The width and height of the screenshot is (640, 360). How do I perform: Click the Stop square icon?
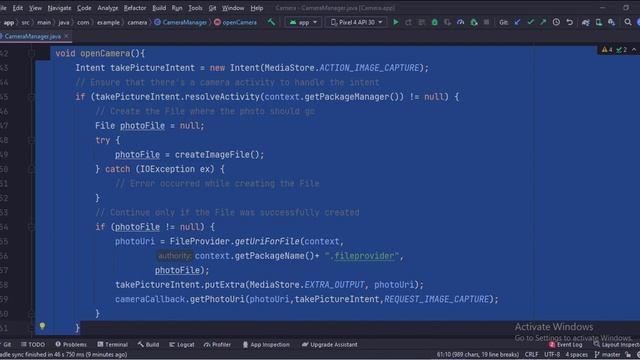[x=486, y=22]
